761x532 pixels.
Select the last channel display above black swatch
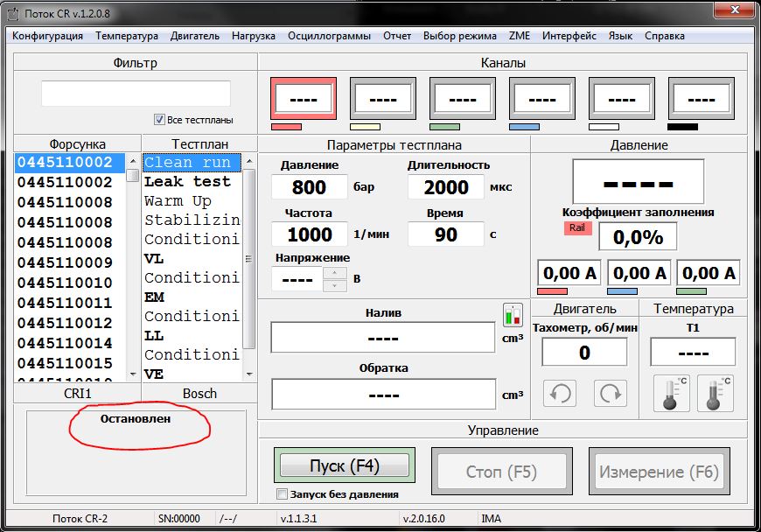[x=702, y=98]
